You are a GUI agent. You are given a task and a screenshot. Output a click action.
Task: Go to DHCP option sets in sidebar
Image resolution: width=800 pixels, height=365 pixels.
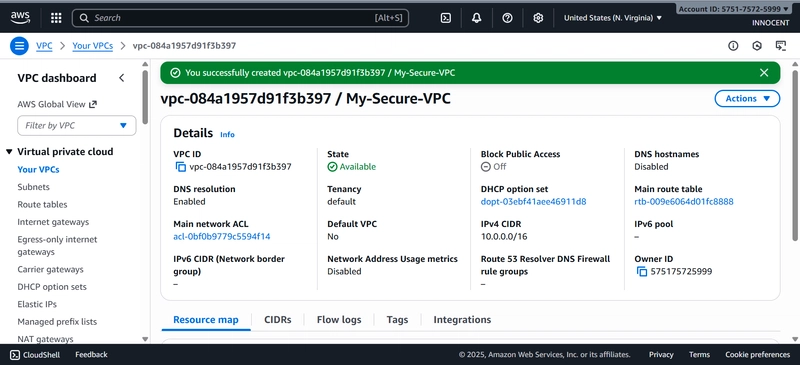coord(52,287)
